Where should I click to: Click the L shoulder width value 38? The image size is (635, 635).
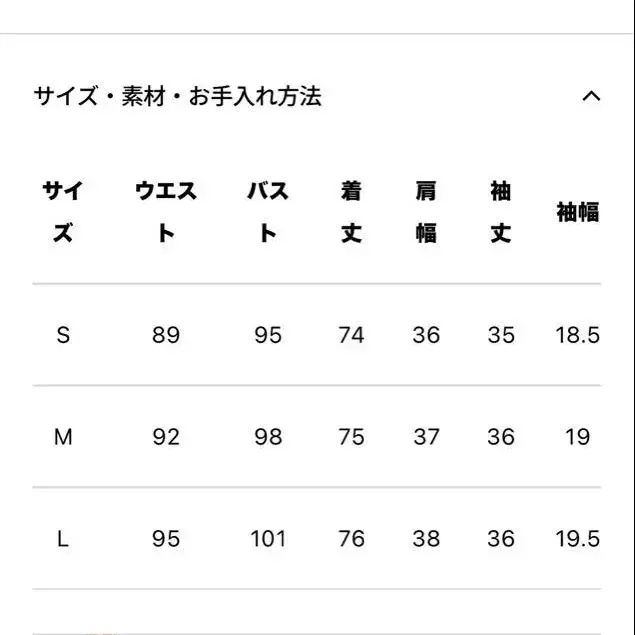click(426, 539)
